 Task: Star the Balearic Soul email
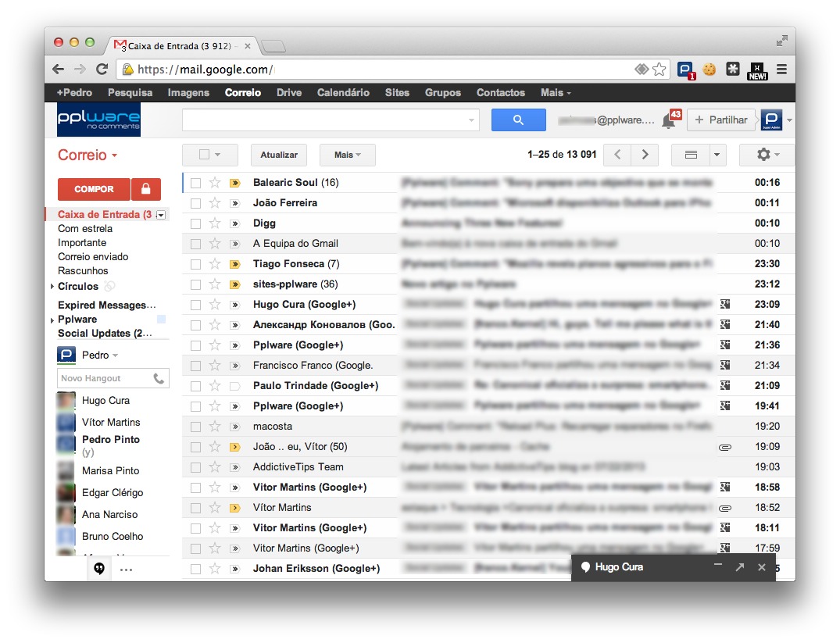[x=215, y=183]
